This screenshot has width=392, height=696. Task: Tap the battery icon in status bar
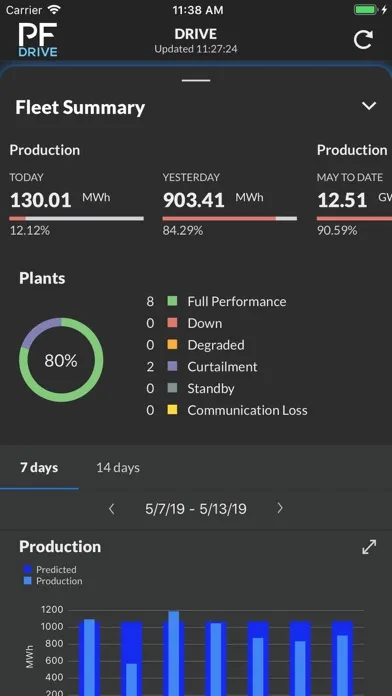[365, 10]
